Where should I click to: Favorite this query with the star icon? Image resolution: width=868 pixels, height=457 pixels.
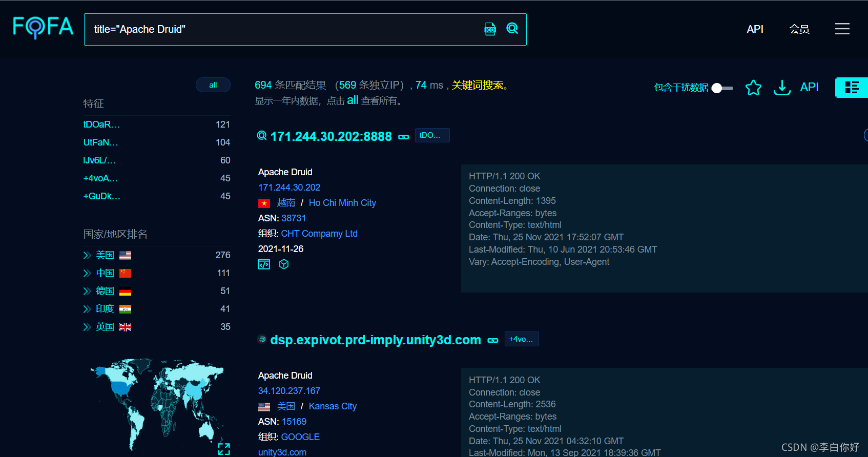click(x=753, y=88)
